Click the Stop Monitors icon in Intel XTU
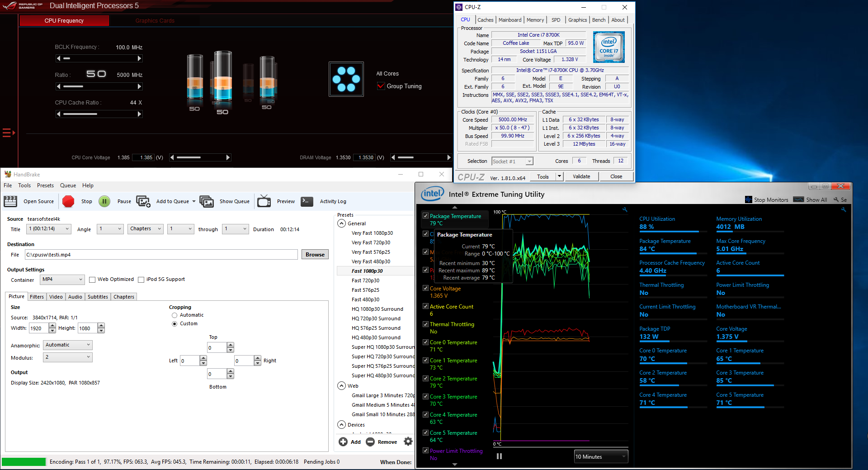The height and width of the screenshot is (470, 868). (749, 199)
